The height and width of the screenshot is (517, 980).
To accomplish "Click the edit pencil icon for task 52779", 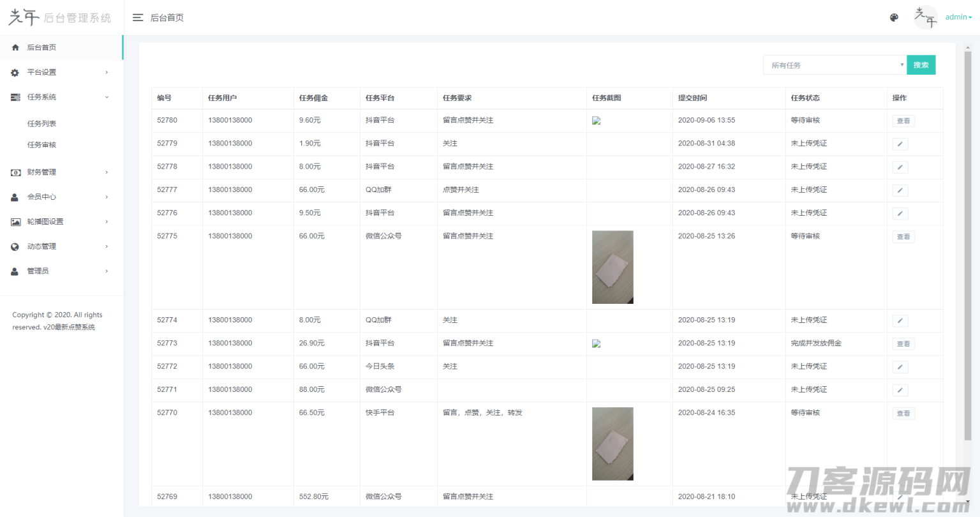I will (900, 144).
